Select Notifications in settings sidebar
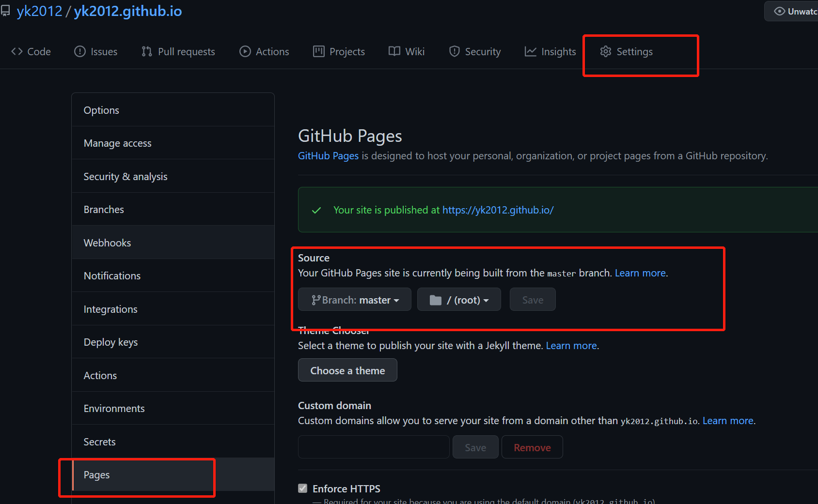Image resolution: width=818 pixels, height=504 pixels. click(173, 276)
